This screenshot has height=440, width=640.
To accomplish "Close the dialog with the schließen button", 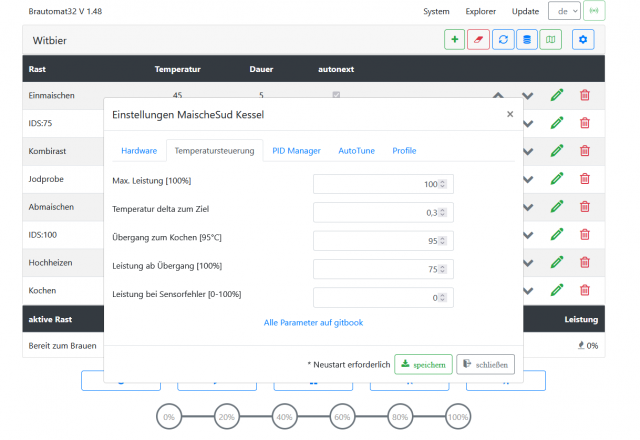I will click(485, 364).
